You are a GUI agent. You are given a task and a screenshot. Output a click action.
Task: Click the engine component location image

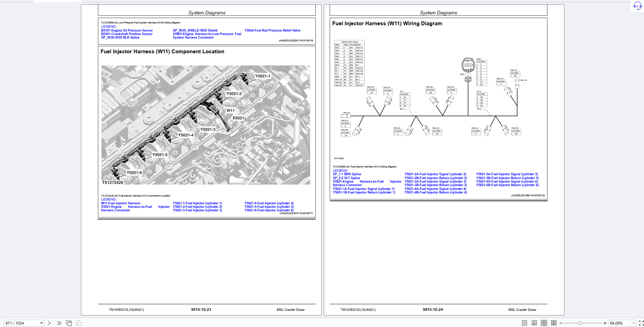tap(206, 125)
